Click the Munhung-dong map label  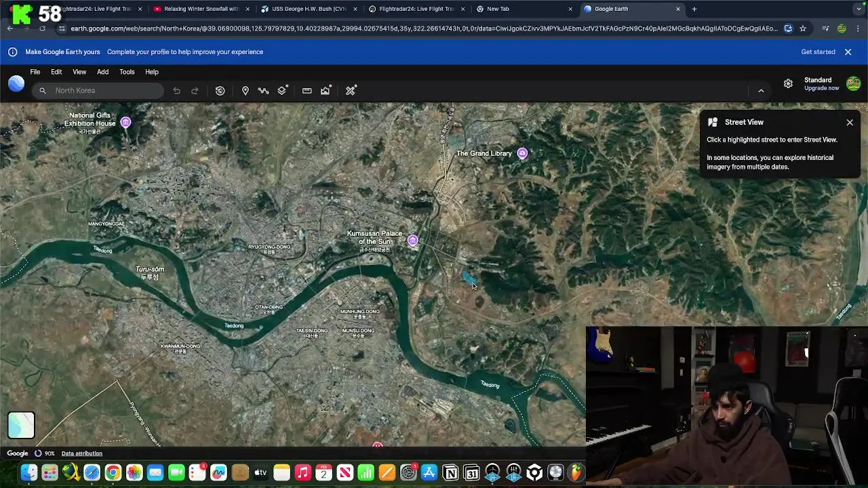tap(360, 314)
